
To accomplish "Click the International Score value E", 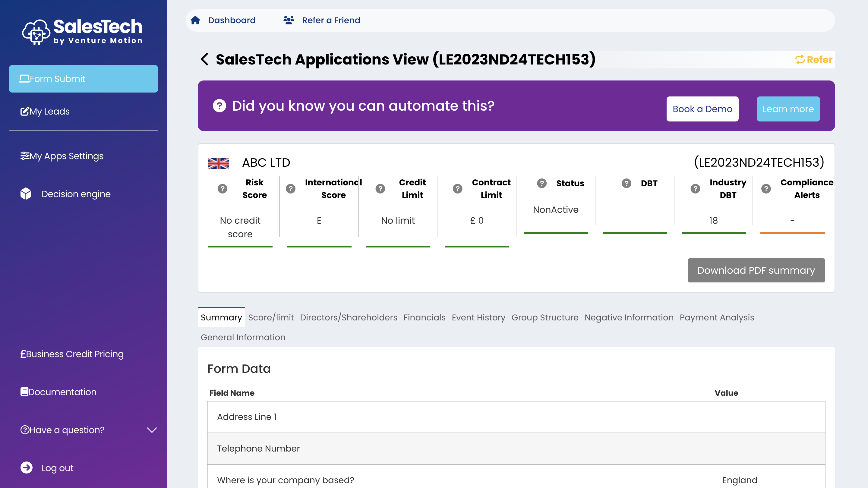I will 319,221.
